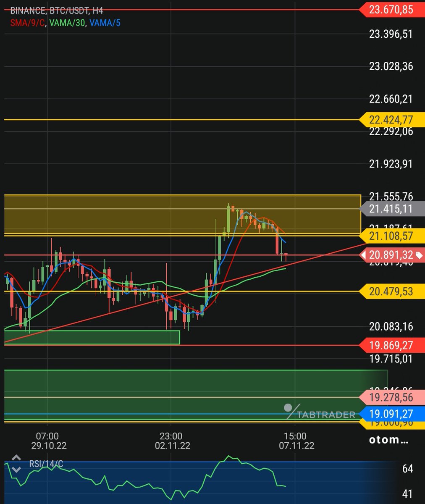
Task: Select the small green support box near 19.869
Action: point(92,337)
